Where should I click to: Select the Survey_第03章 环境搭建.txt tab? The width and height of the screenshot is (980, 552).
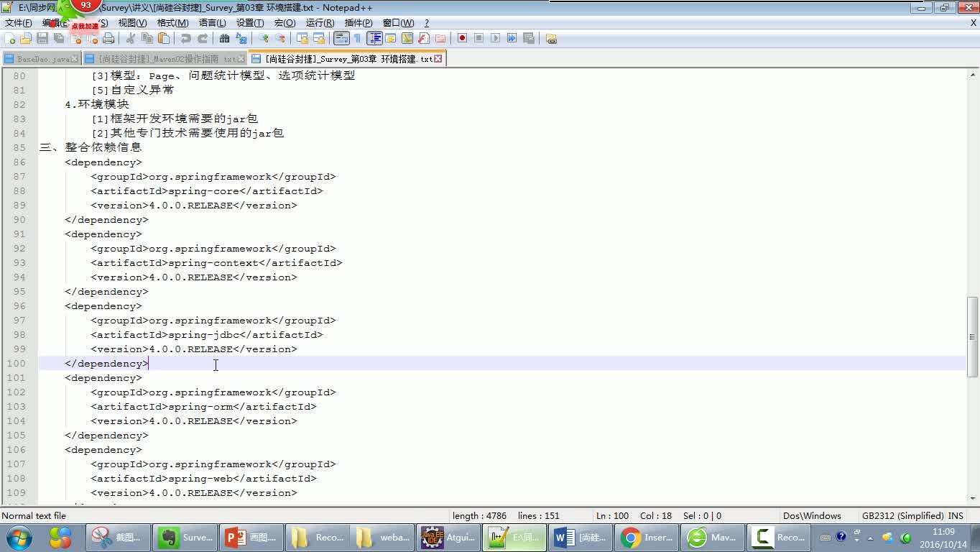tap(347, 58)
